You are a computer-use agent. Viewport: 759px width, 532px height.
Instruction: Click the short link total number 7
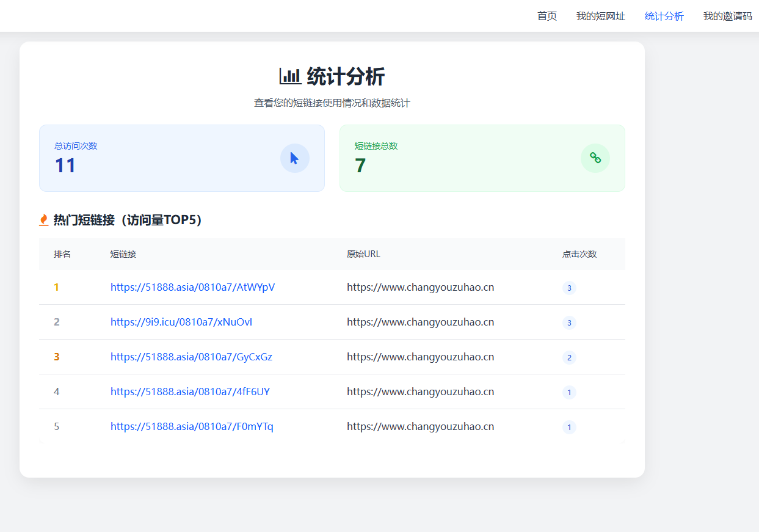coord(360,166)
